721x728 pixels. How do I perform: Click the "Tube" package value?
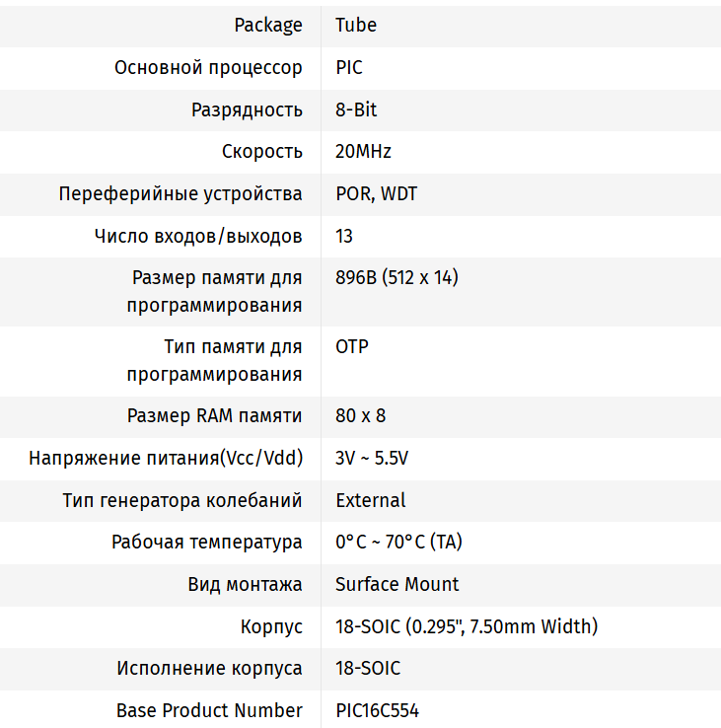coord(356,26)
